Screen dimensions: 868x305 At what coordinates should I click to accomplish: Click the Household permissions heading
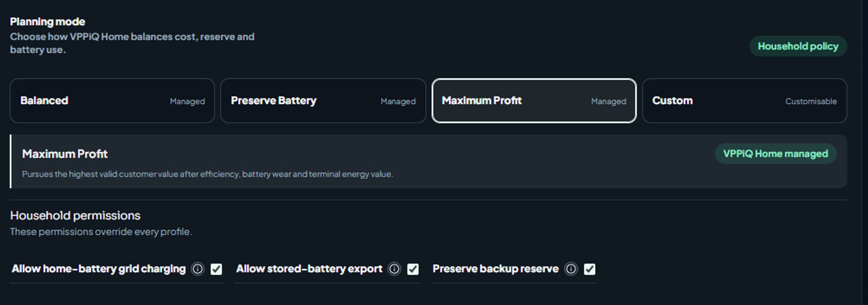75,216
